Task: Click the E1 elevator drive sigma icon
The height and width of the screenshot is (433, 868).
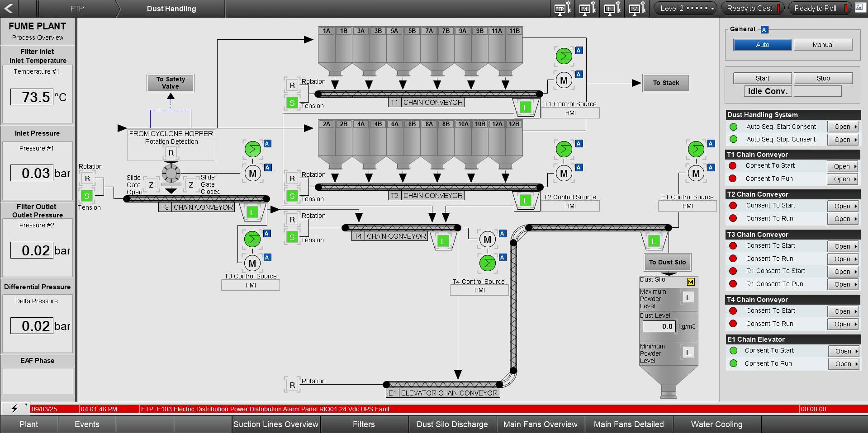Action: coord(696,149)
